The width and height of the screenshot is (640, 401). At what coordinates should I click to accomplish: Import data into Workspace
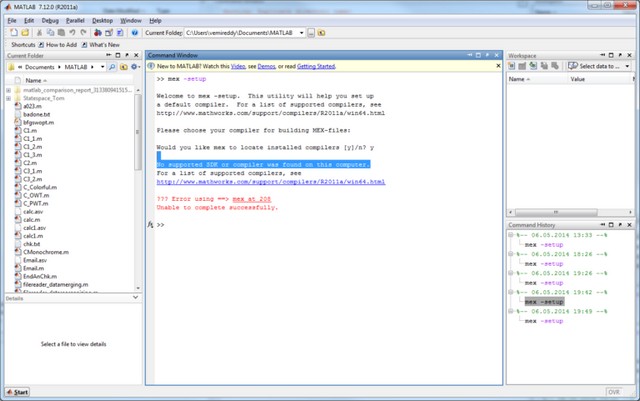pos(533,66)
